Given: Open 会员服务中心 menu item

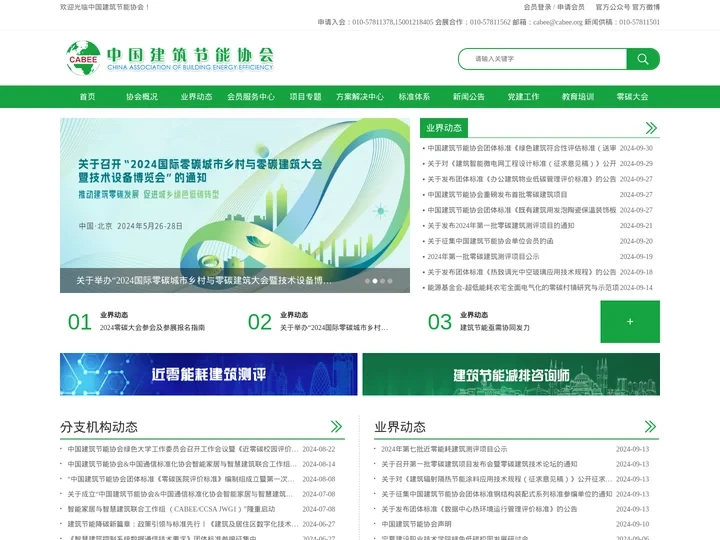Looking at the screenshot, I should coord(251,96).
